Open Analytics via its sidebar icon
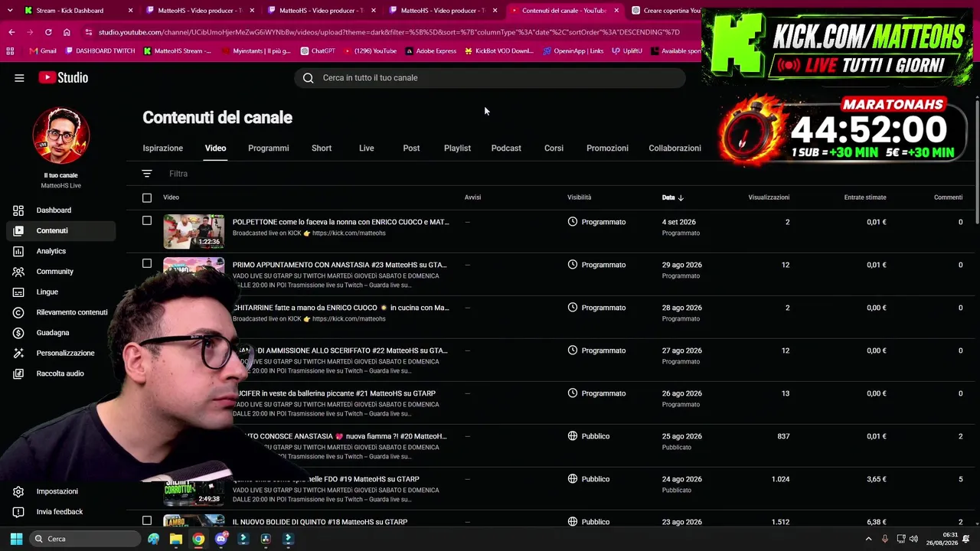The height and width of the screenshot is (551, 980). 18,251
